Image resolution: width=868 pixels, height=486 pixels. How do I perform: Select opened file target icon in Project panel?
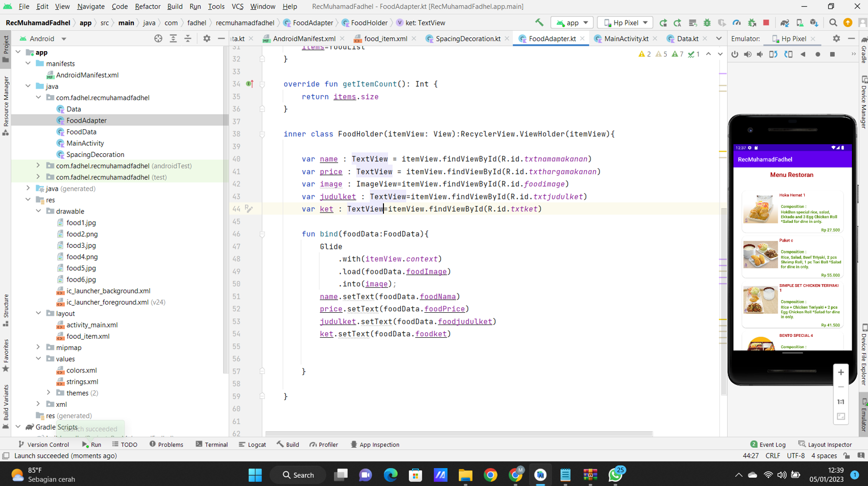click(158, 38)
